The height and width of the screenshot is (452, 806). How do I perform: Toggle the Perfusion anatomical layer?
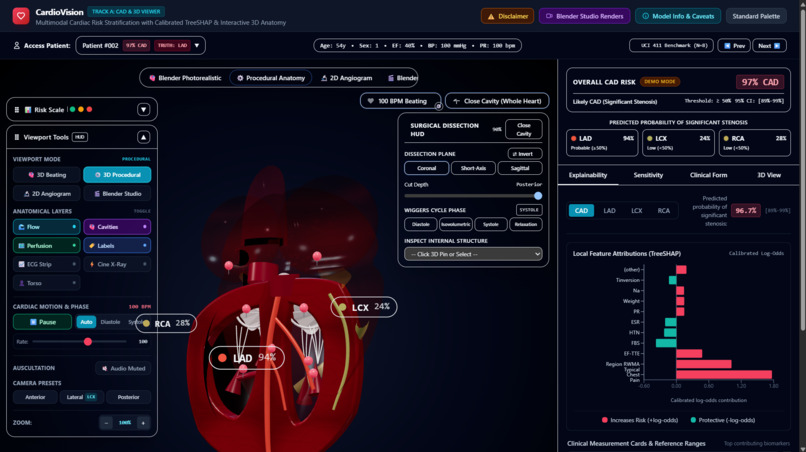coord(47,246)
